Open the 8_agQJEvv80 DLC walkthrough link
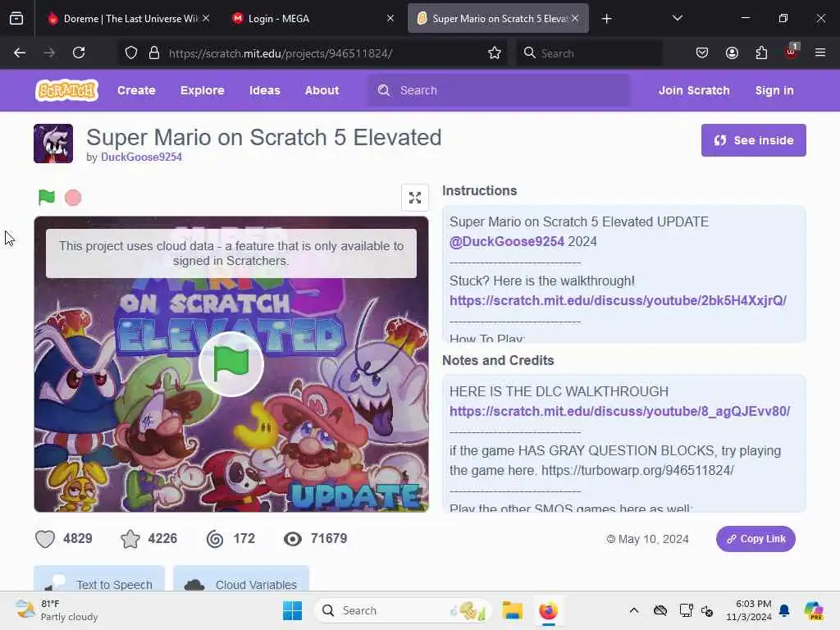This screenshot has height=630, width=840. point(620,412)
